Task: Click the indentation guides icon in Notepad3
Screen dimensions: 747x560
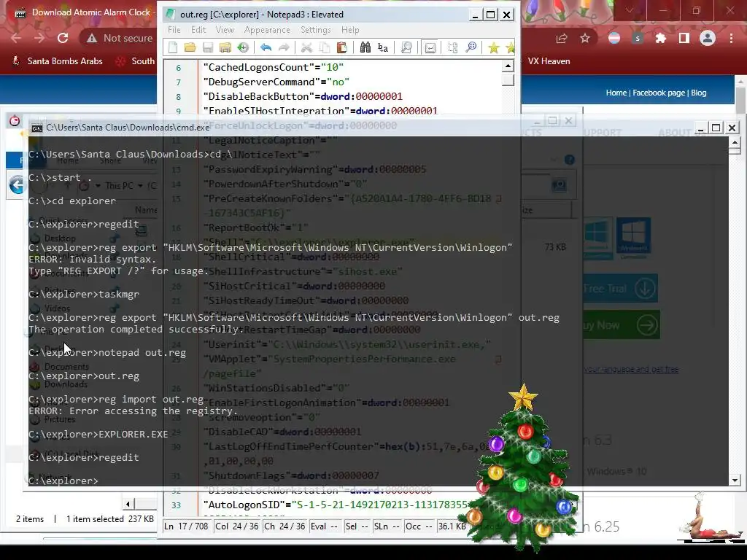Action: tap(452, 47)
